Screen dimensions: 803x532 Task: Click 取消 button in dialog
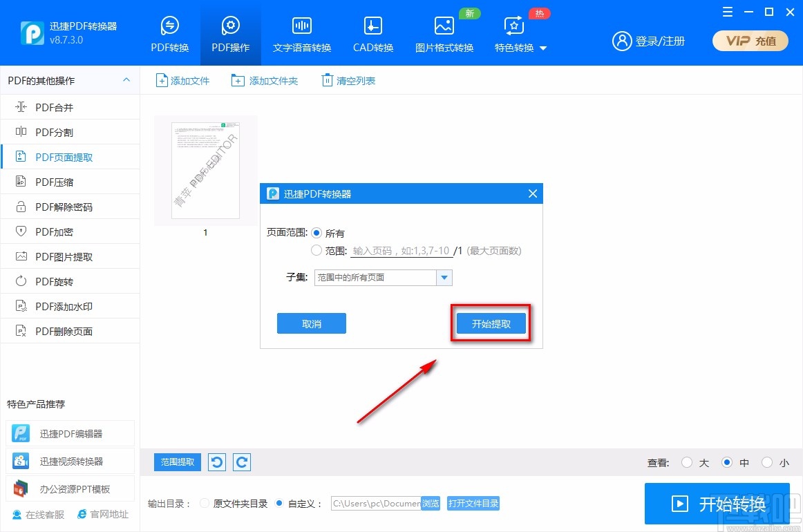(x=312, y=323)
